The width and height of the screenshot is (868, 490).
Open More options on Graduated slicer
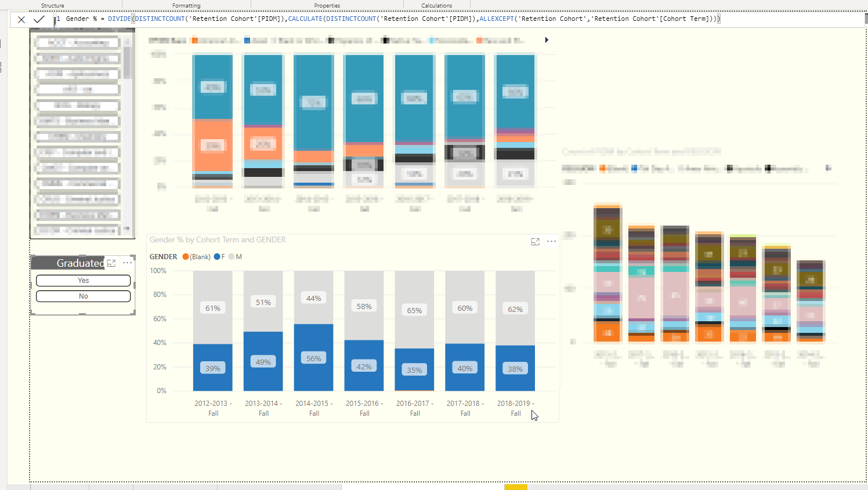tap(127, 263)
